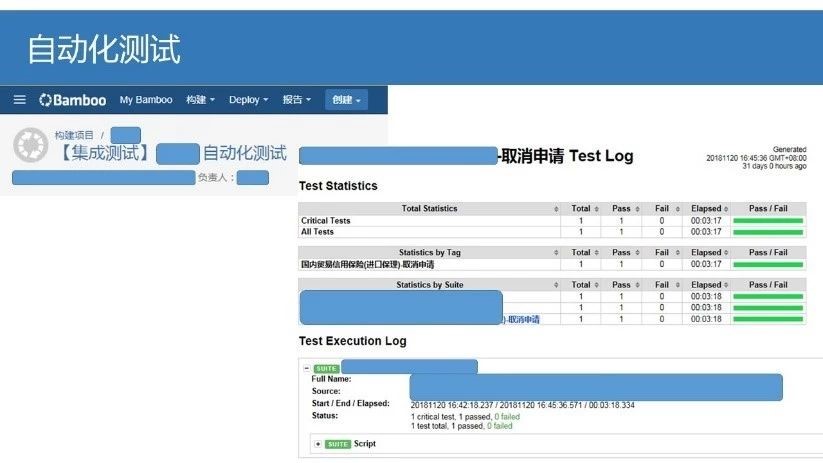Open the 取消申请 suite link
The height and width of the screenshot is (463, 823).
tap(523, 319)
